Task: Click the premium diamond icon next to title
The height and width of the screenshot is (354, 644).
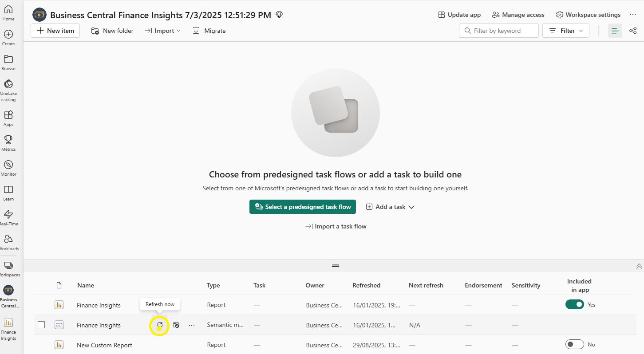Action: pyautogui.click(x=279, y=15)
